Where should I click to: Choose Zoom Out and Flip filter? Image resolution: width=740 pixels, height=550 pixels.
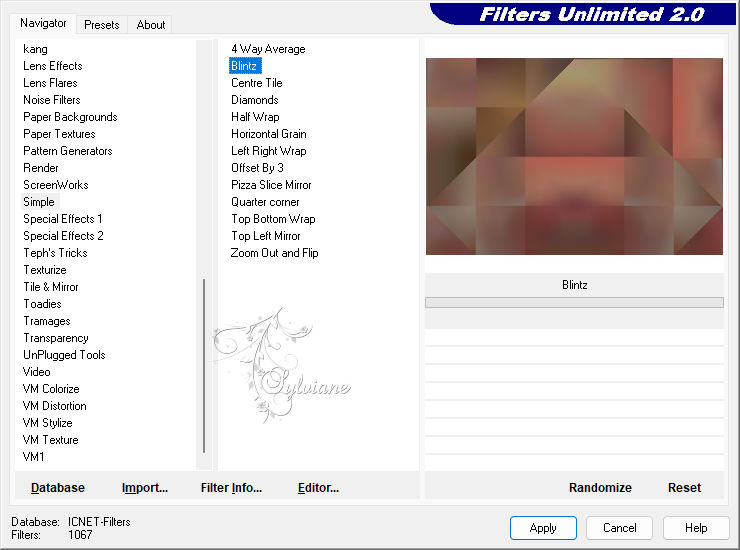pos(274,253)
